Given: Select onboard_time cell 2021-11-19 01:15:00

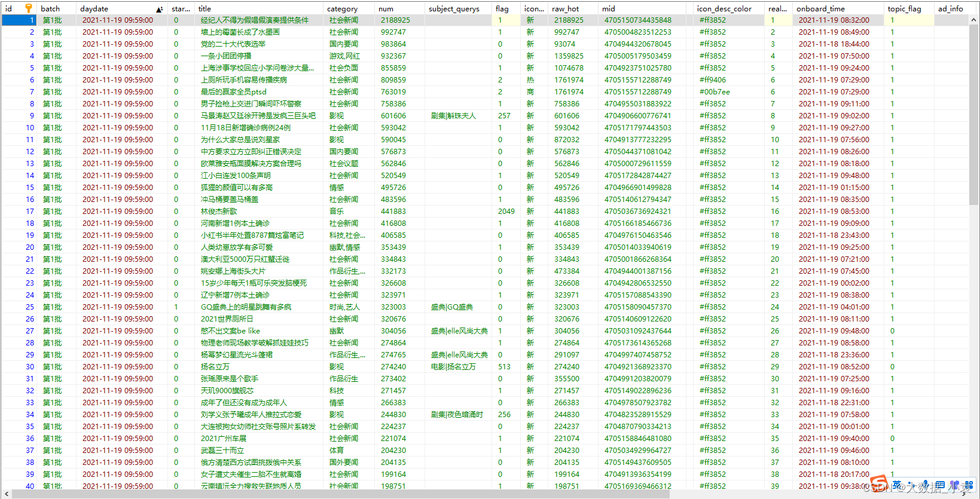Looking at the screenshot, I should [834, 188].
